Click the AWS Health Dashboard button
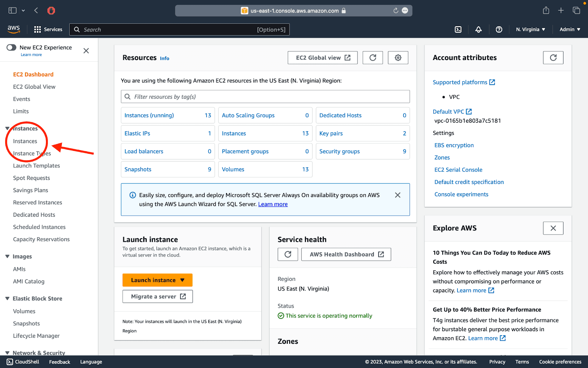Screen dimensions: 588x368 coord(346,254)
